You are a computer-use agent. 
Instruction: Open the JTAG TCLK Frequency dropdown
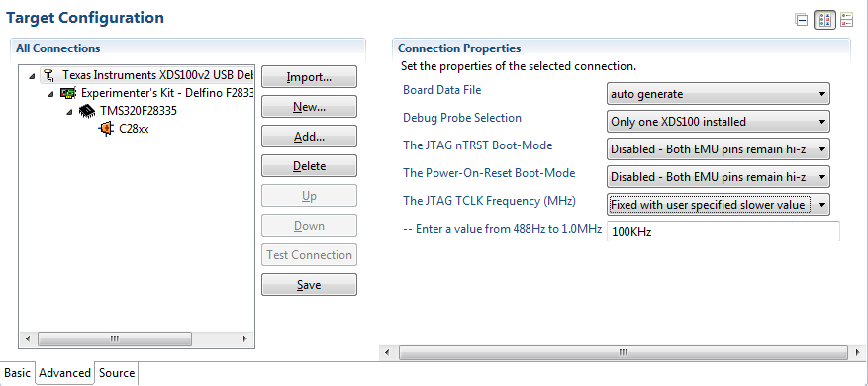point(718,205)
